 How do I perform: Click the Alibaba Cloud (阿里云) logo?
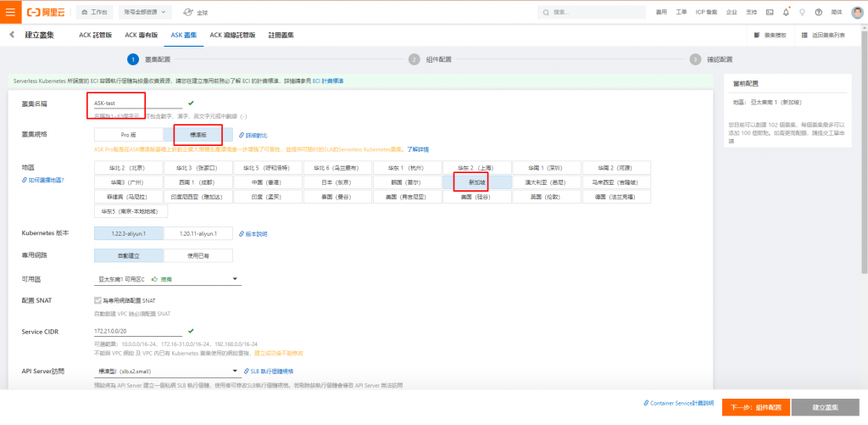pos(46,12)
